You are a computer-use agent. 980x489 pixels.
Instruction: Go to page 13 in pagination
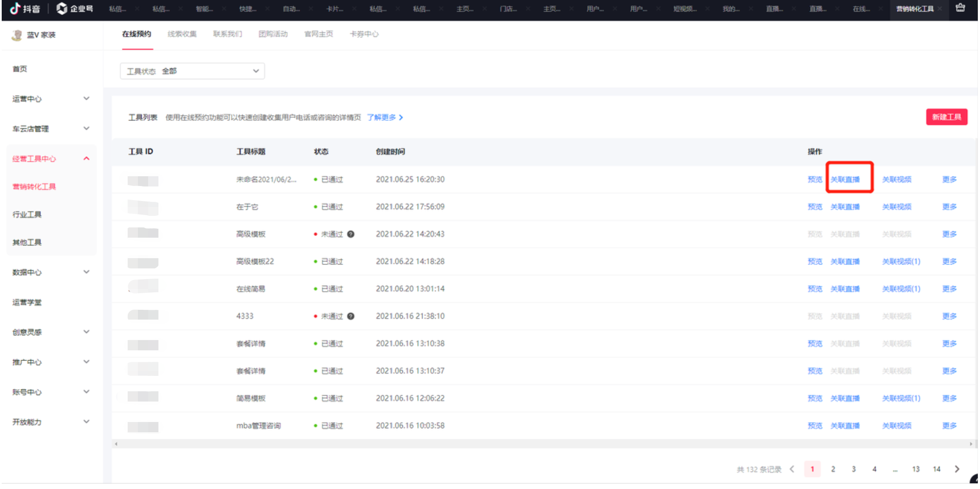click(x=916, y=469)
